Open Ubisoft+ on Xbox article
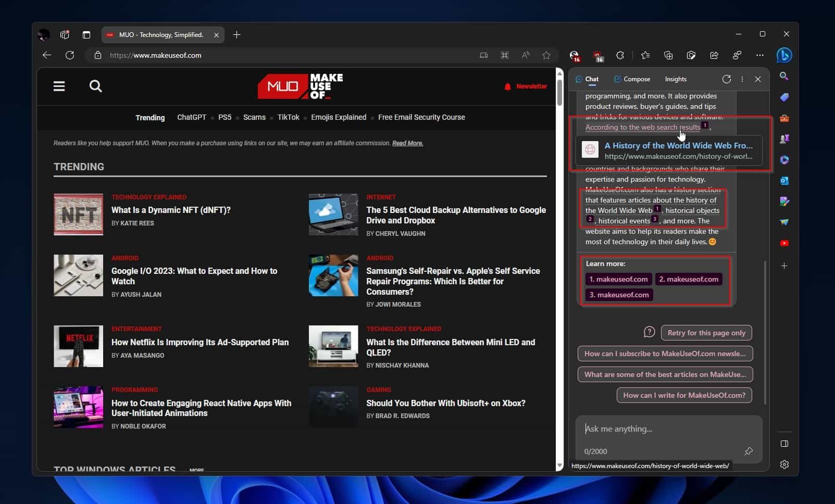The image size is (835, 504). coord(446,403)
